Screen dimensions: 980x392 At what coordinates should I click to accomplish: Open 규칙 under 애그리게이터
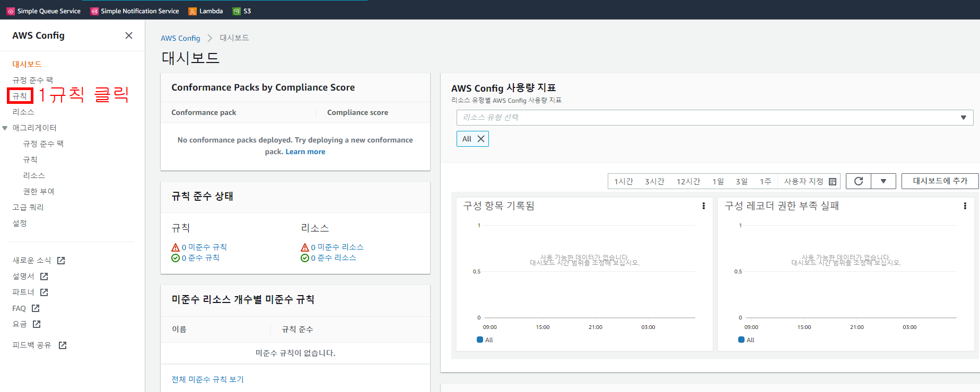coord(30,159)
